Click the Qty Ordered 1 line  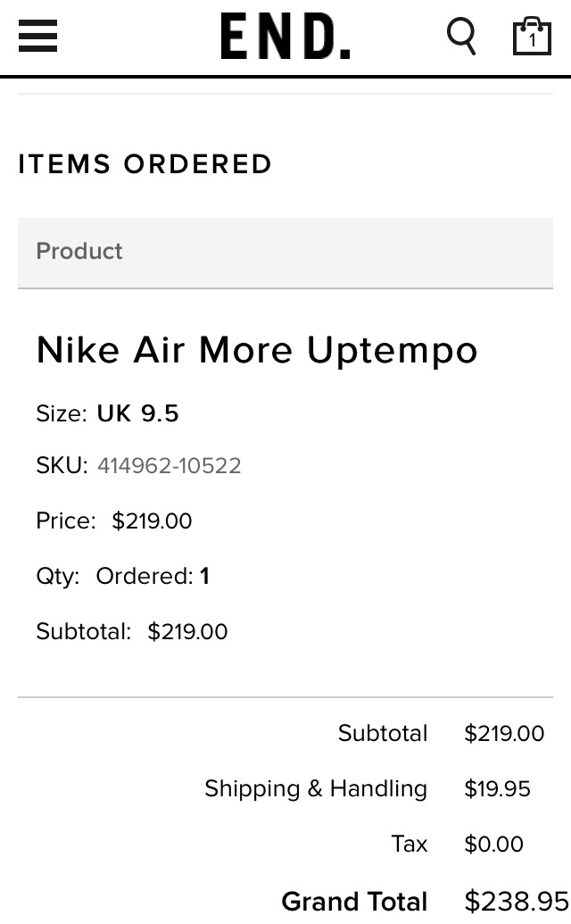tap(122, 576)
